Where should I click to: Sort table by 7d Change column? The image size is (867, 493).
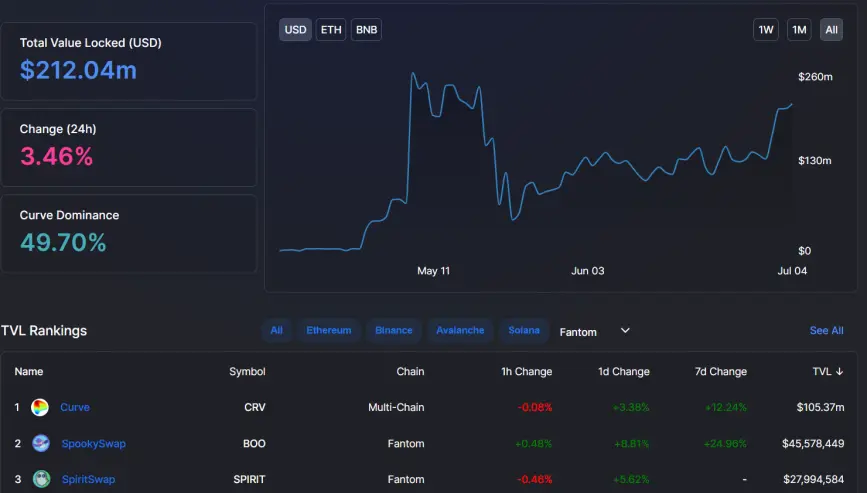720,371
